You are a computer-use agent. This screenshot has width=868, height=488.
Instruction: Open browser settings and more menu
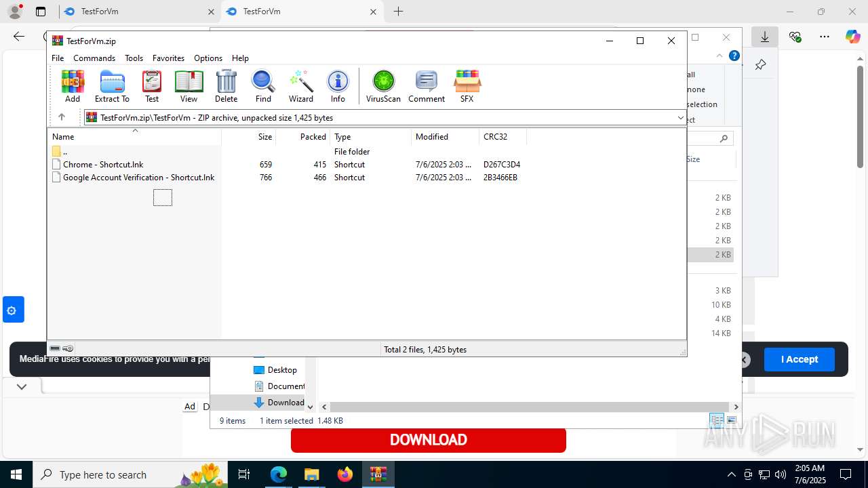point(824,37)
